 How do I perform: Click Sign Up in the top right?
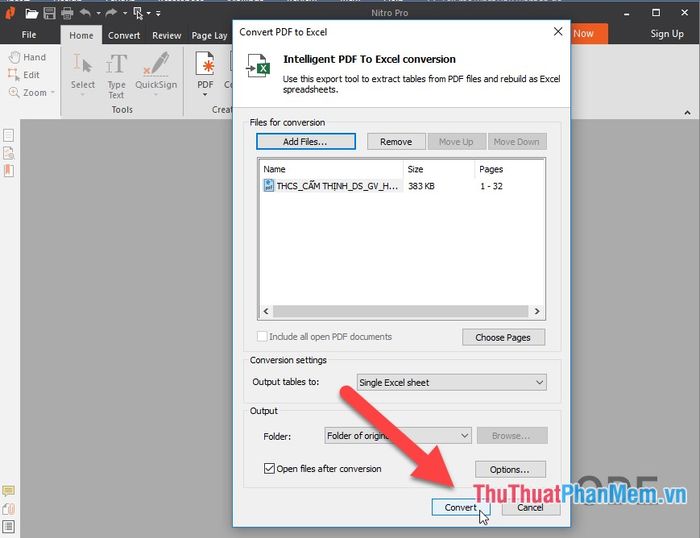click(667, 34)
